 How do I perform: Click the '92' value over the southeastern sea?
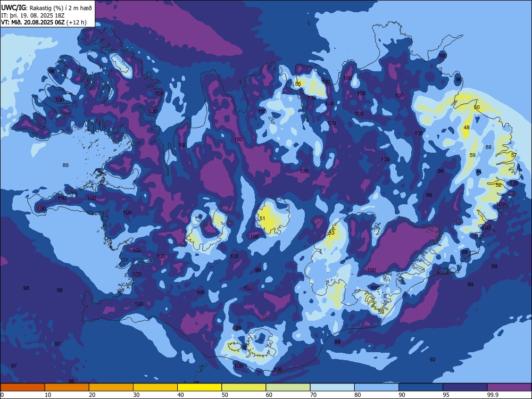coord(433,359)
